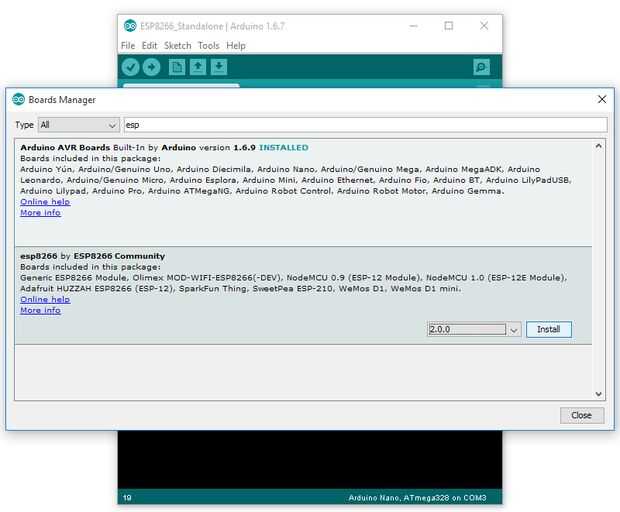Click the search field containing esp

[x=365, y=125]
